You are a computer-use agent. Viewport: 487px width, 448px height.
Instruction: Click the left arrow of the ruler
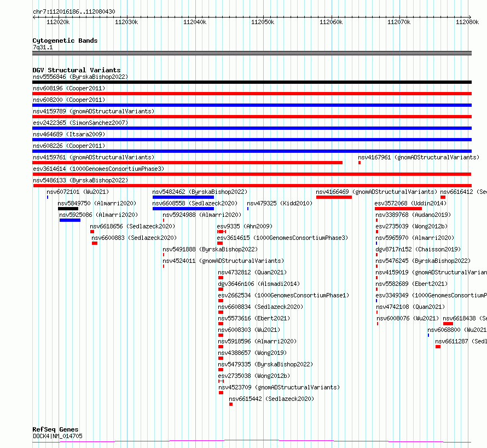pyautogui.click(x=34, y=17)
